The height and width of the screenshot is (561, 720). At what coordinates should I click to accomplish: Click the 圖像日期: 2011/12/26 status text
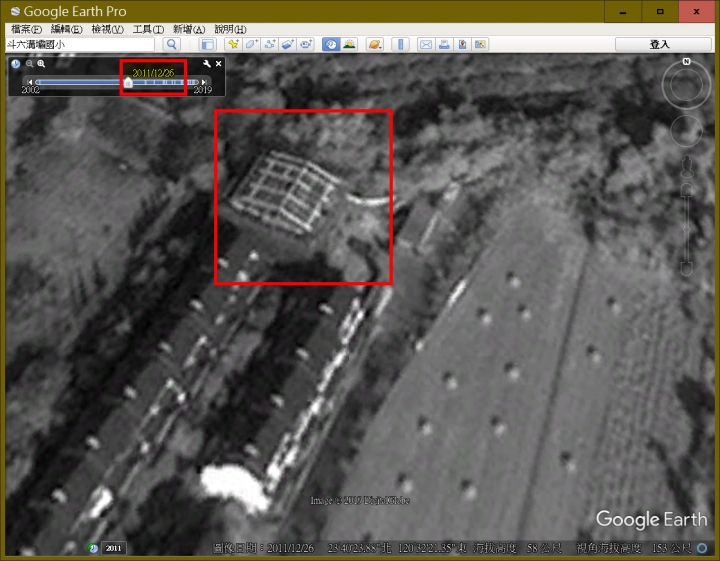tap(264, 548)
